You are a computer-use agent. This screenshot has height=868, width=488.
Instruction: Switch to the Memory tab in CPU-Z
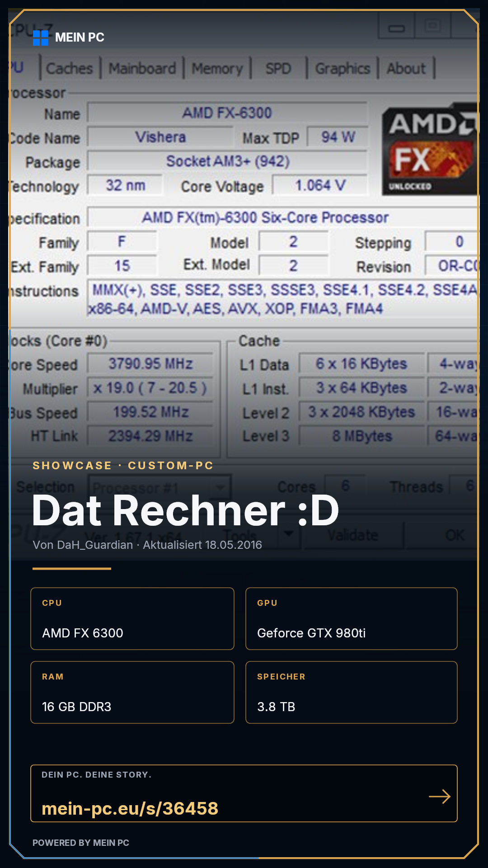217,68
